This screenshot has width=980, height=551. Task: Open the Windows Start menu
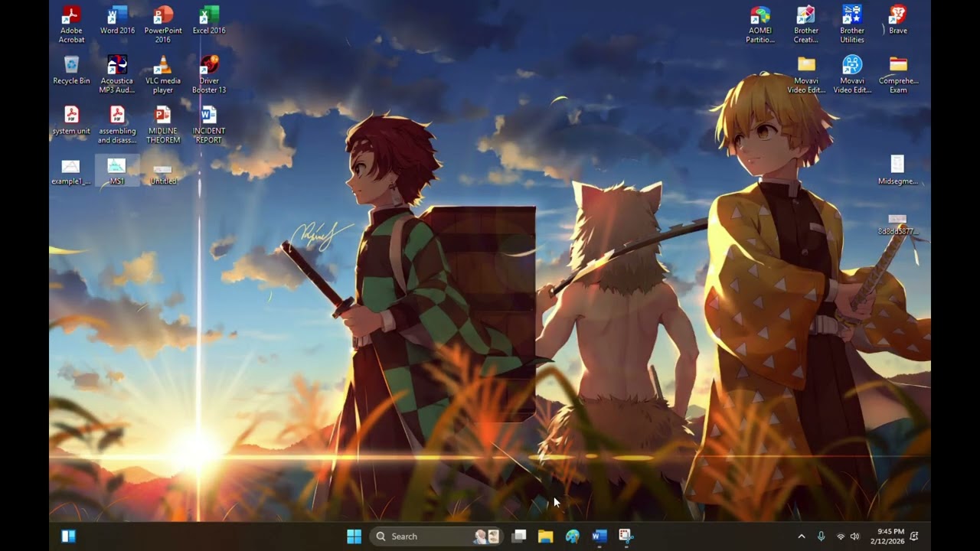pyautogui.click(x=354, y=536)
